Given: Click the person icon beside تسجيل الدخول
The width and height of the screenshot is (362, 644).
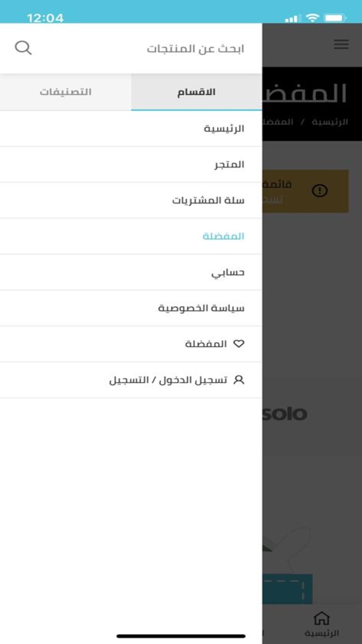Looking at the screenshot, I should pyautogui.click(x=239, y=379).
